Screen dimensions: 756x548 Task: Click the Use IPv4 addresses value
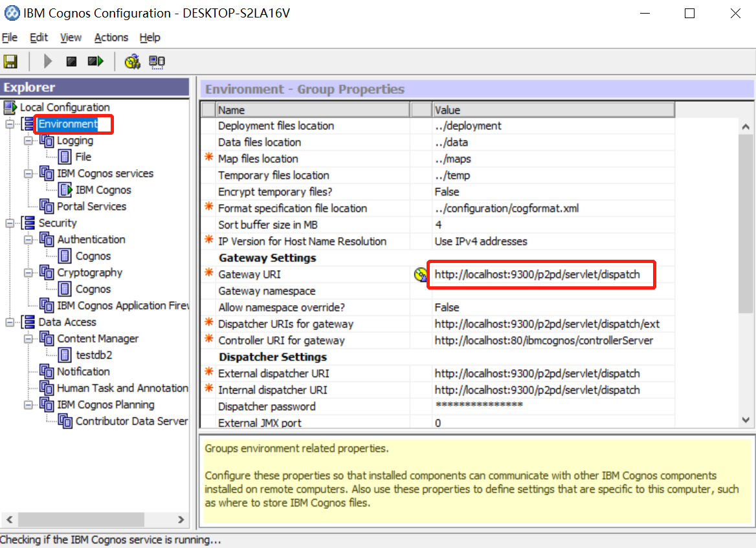[553, 241]
